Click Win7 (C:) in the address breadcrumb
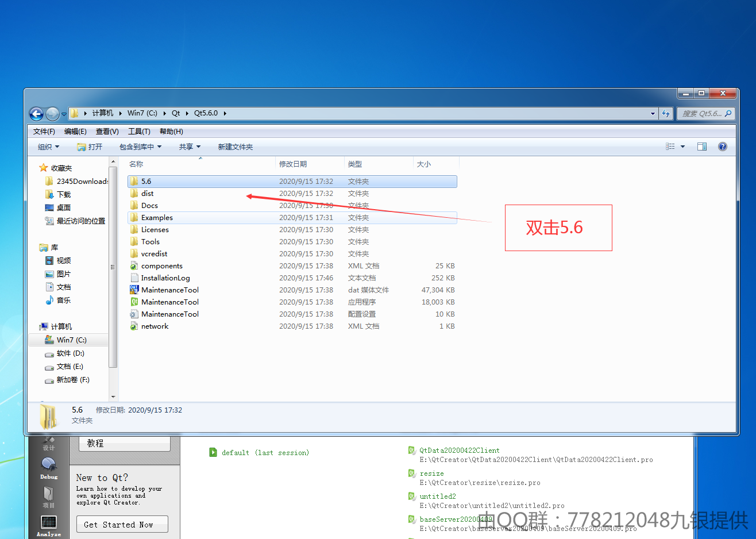Screen dimensions: 756x539 click(x=142, y=113)
